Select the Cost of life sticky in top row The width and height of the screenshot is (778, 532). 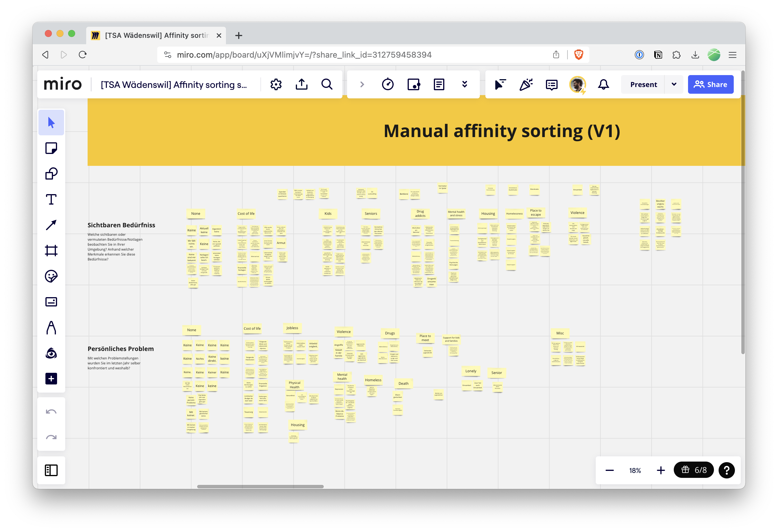(246, 213)
